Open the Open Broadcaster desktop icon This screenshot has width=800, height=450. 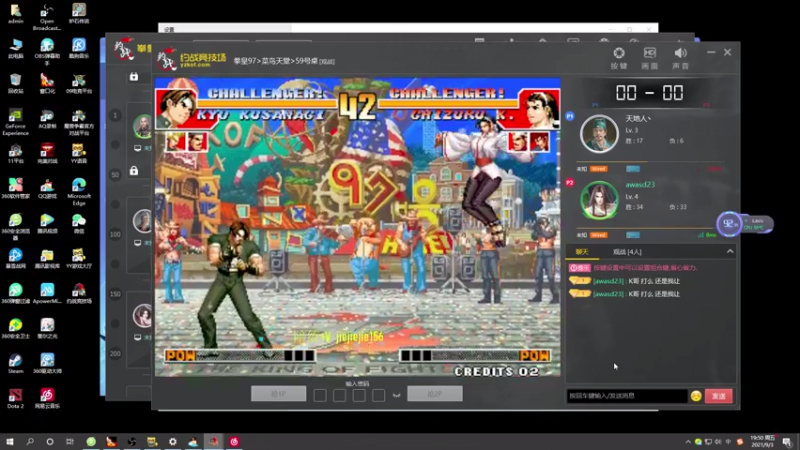(47, 17)
